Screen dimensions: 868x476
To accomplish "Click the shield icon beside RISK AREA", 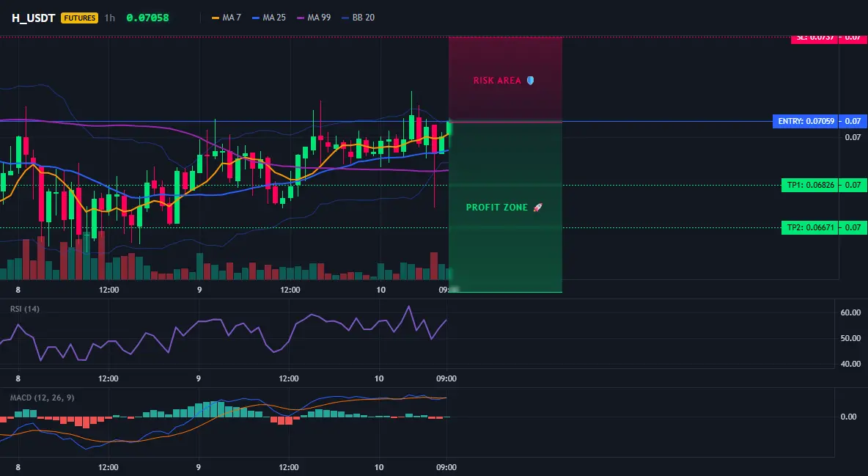I will click(530, 81).
